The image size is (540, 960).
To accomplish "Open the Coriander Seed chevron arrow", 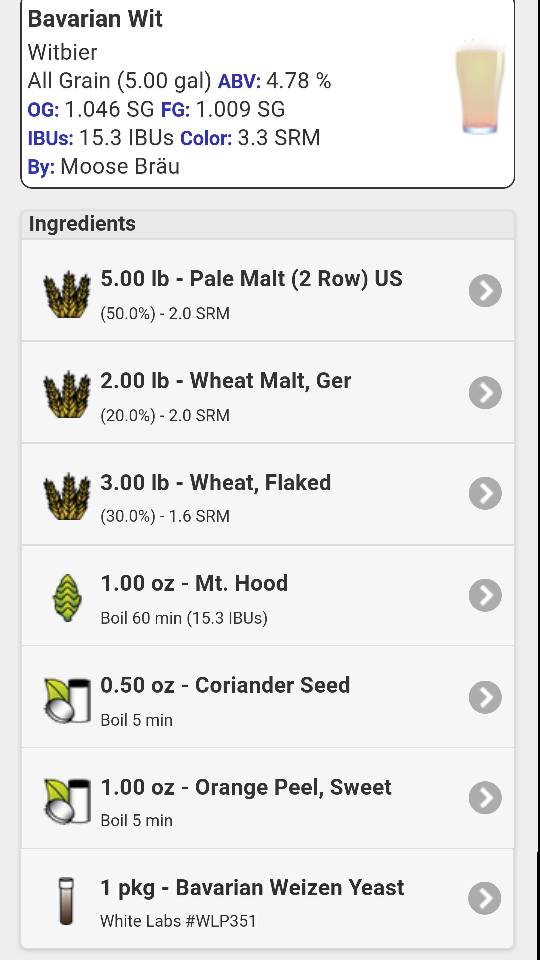I will click(x=486, y=697).
